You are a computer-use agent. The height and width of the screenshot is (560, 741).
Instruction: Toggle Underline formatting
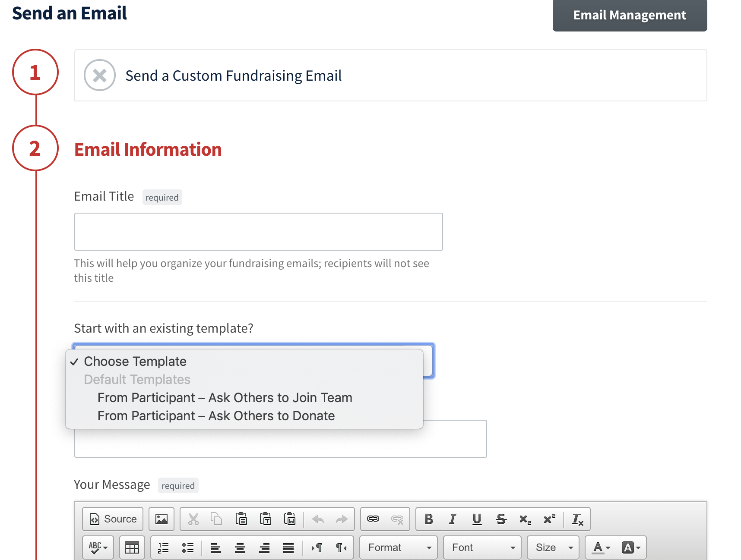(x=477, y=519)
